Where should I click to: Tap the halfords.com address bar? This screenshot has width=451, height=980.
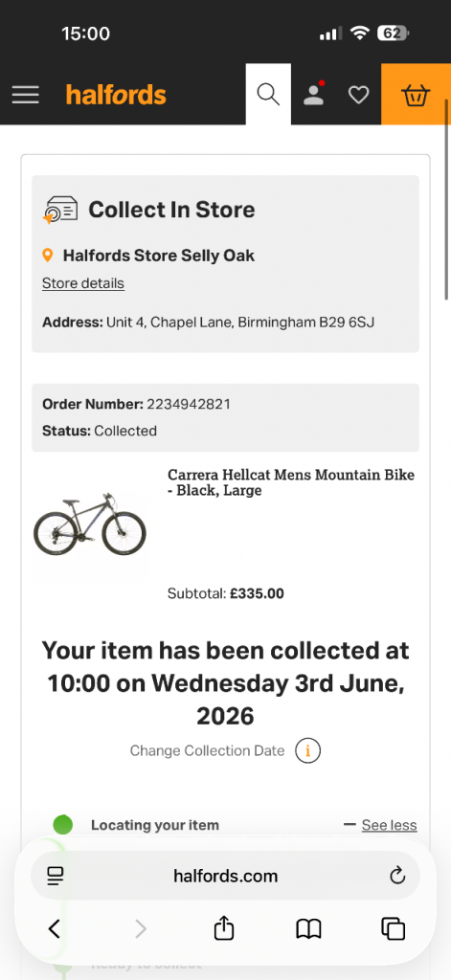[225, 876]
